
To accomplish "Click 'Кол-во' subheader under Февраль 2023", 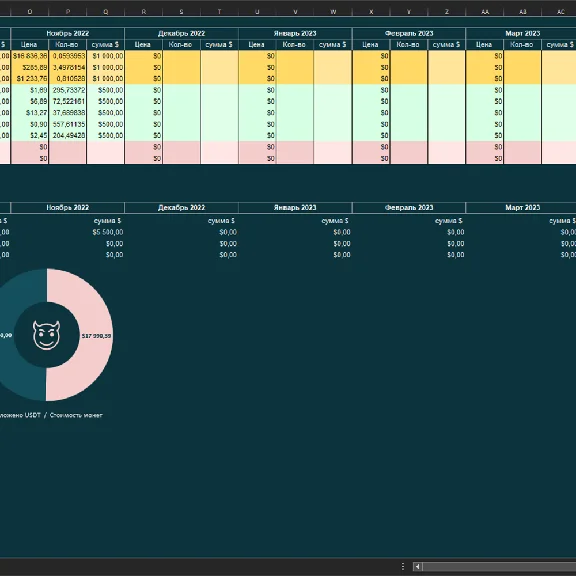I will coord(408,45).
